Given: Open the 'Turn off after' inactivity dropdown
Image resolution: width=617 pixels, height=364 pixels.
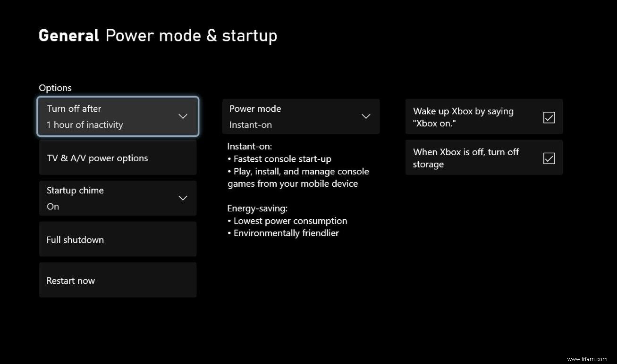Looking at the screenshot, I should point(118,116).
